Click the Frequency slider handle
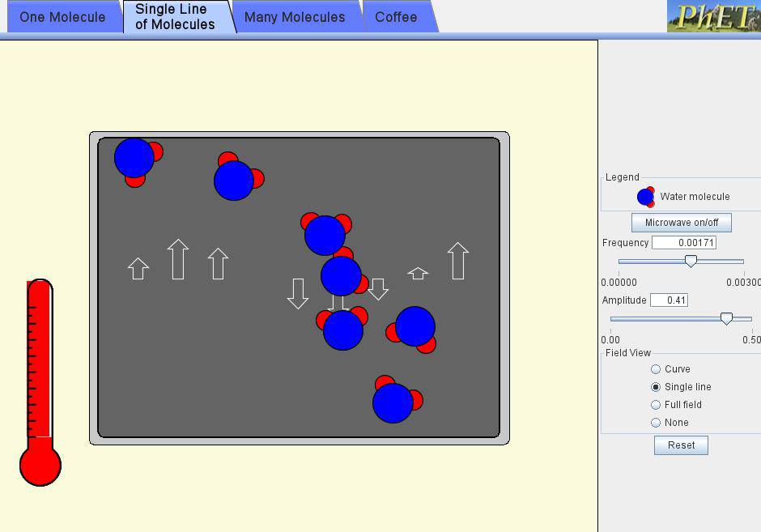761x532 pixels. pos(691,261)
